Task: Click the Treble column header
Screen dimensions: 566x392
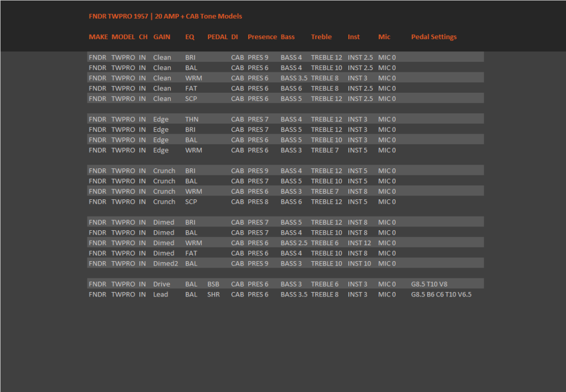Action: [321, 37]
